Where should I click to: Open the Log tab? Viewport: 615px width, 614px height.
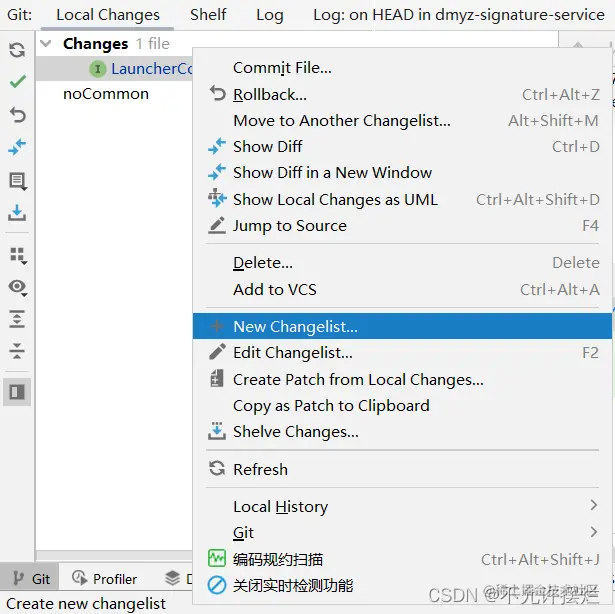pyautogui.click(x=269, y=15)
